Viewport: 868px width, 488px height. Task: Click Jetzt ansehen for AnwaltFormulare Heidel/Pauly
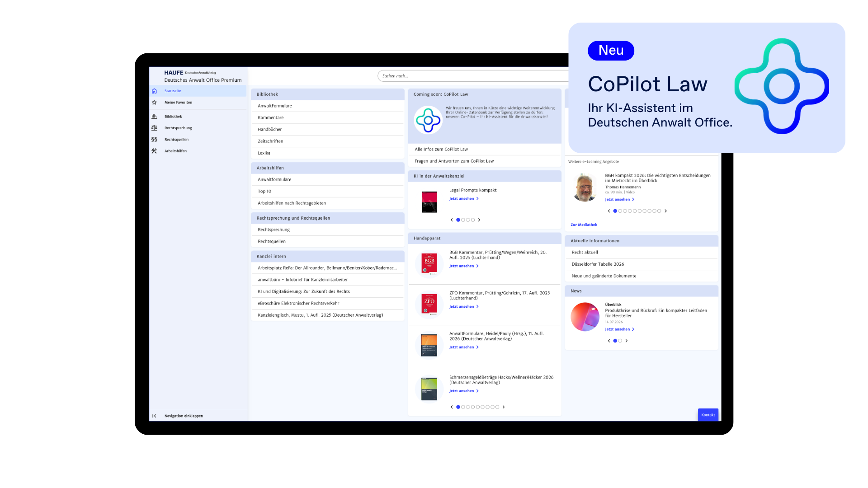point(464,347)
